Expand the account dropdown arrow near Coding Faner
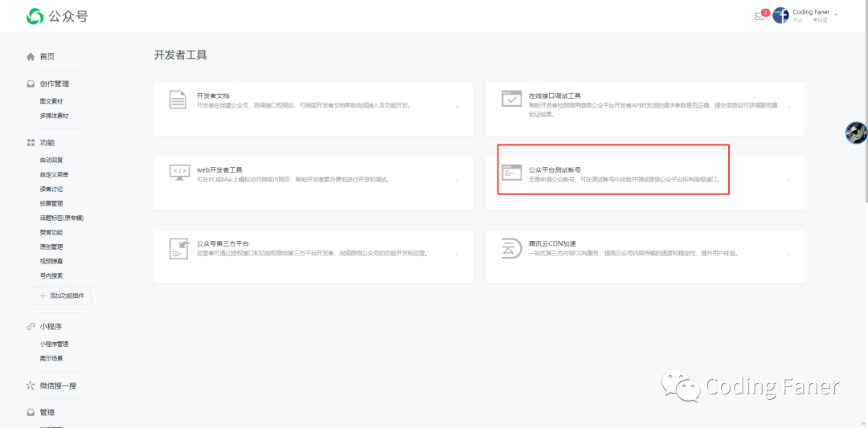Image resolution: width=868 pixels, height=428 pixels. (x=836, y=14)
